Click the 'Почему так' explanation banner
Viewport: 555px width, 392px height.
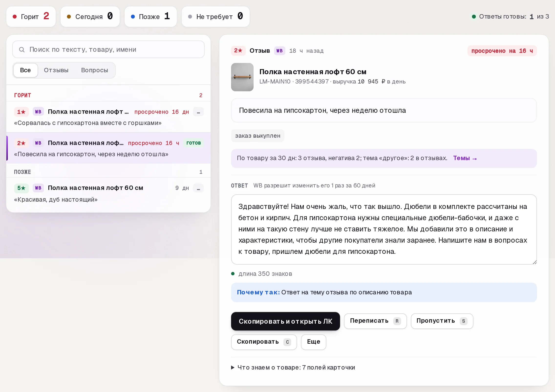(384, 292)
